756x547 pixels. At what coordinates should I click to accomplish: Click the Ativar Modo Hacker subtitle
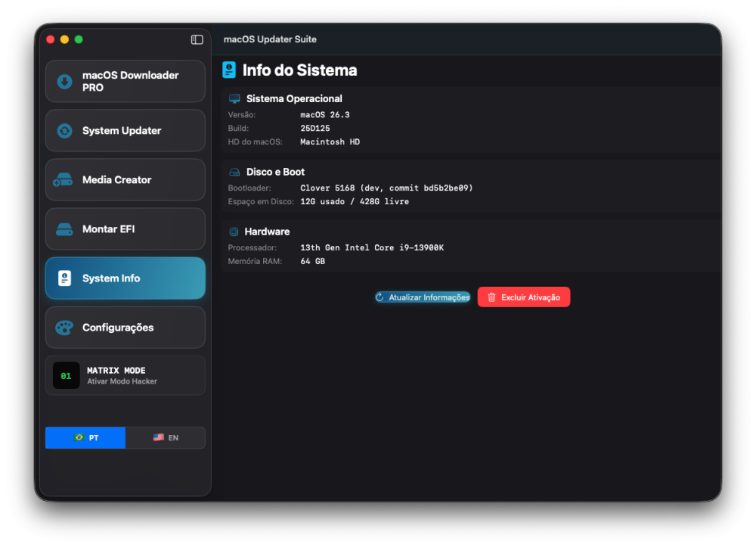(x=122, y=381)
